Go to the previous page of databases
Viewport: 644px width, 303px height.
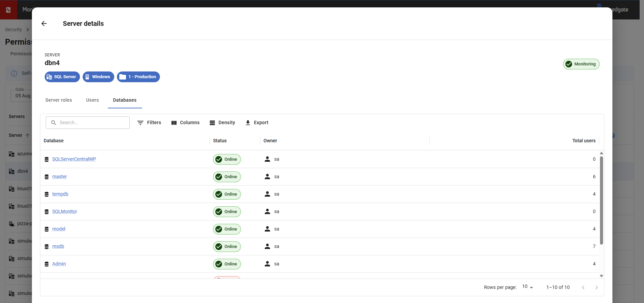pyautogui.click(x=583, y=287)
